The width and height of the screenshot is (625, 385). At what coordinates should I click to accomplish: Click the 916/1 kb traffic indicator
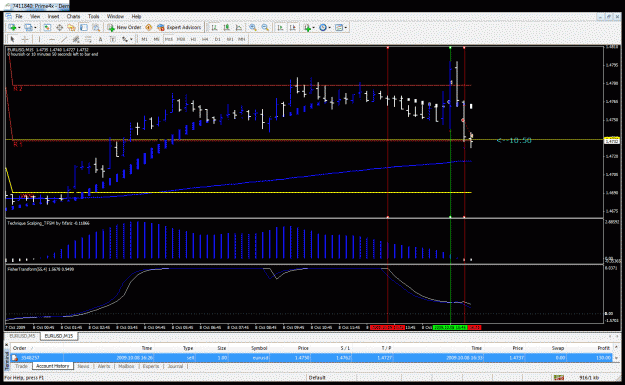pos(589,377)
